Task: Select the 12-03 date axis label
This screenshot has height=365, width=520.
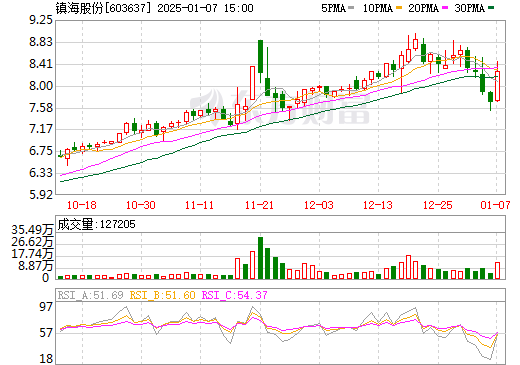Action: point(319,205)
